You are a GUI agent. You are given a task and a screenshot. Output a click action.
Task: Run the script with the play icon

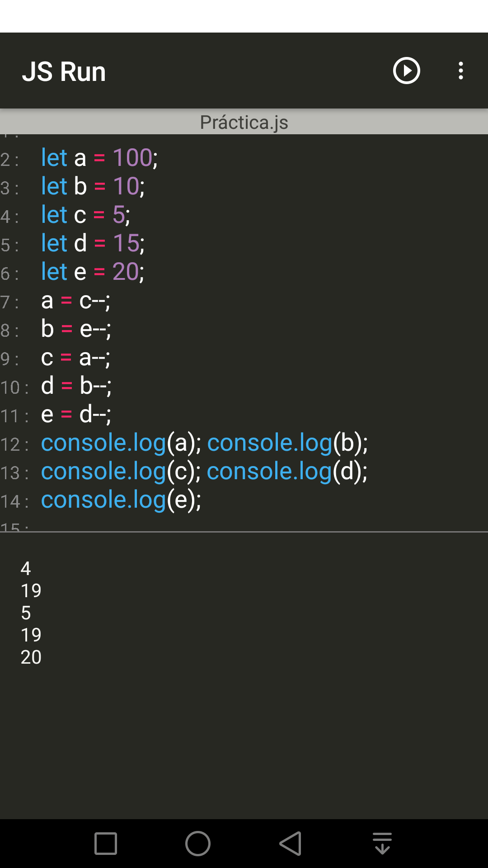[406, 71]
